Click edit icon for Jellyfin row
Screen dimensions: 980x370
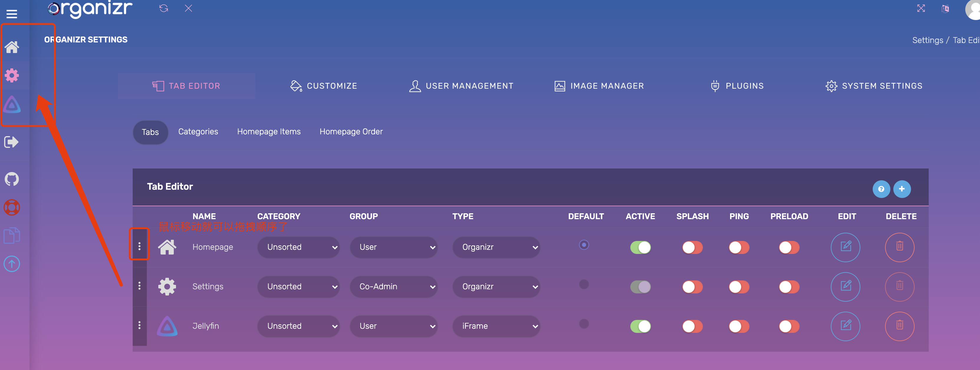[x=845, y=326]
